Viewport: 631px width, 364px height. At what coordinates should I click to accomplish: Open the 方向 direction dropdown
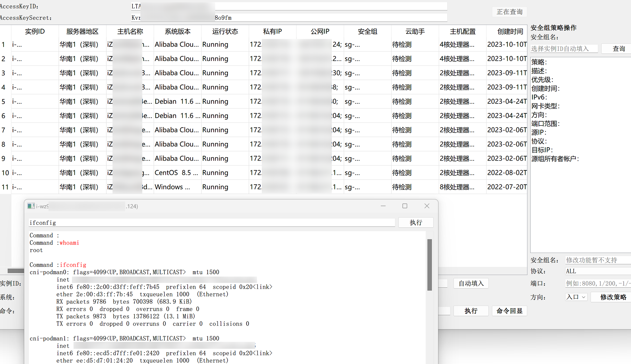coord(576,297)
